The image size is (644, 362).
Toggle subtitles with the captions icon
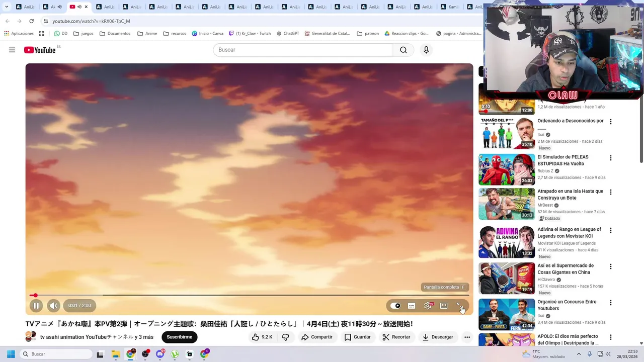tap(412, 306)
